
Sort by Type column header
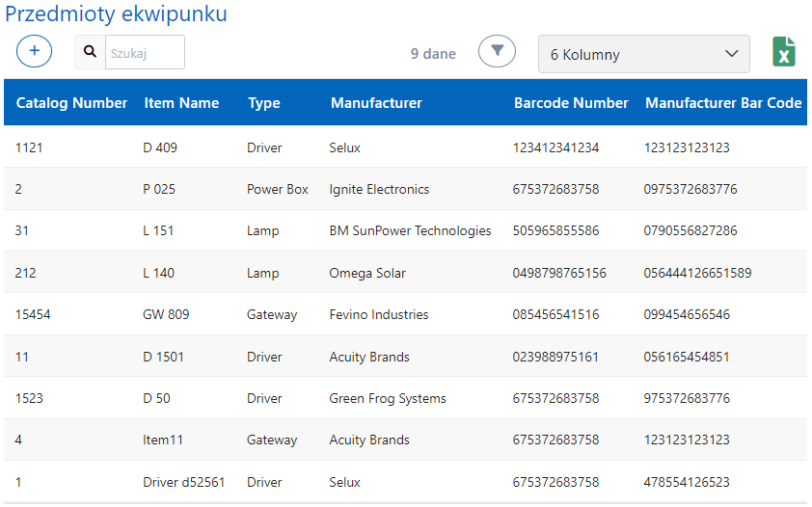(263, 103)
